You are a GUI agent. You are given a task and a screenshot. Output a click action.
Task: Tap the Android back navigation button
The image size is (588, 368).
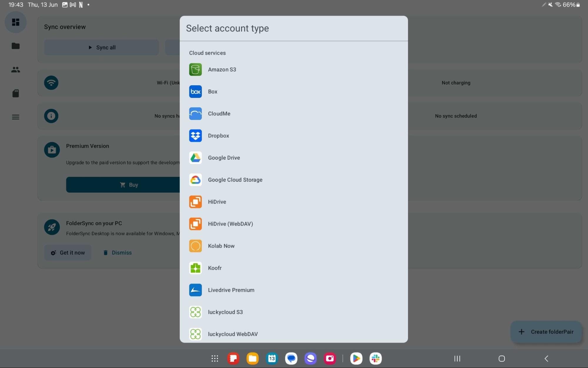tap(546, 359)
